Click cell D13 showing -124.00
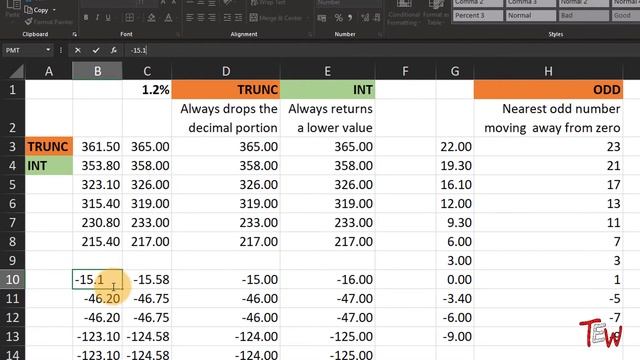This screenshot has width=640, height=360. tap(226, 336)
